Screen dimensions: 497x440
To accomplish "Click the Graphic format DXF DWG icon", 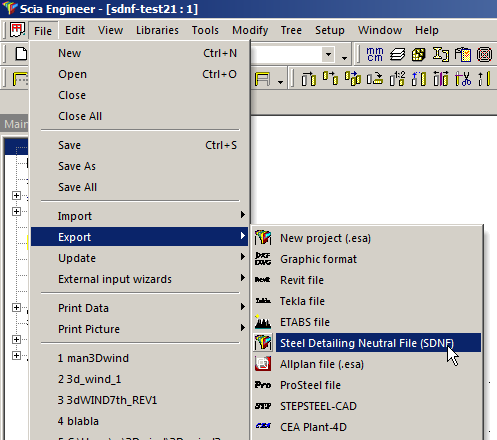I will point(263,259).
